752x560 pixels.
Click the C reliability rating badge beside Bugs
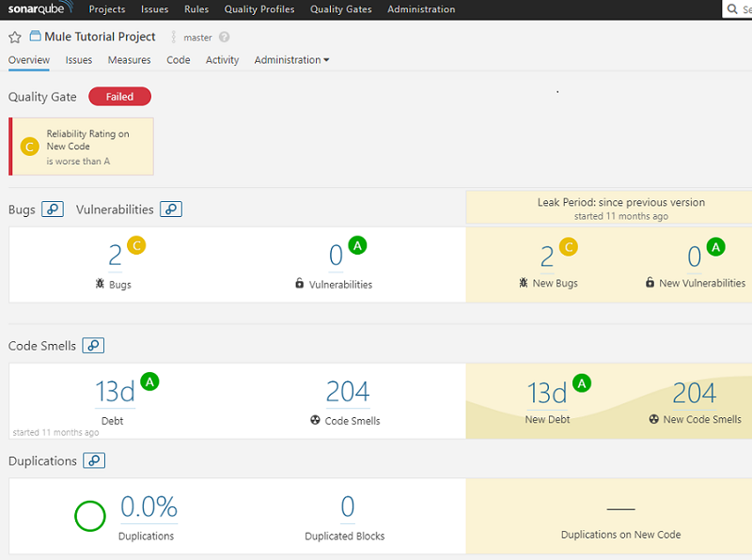point(136,245)
